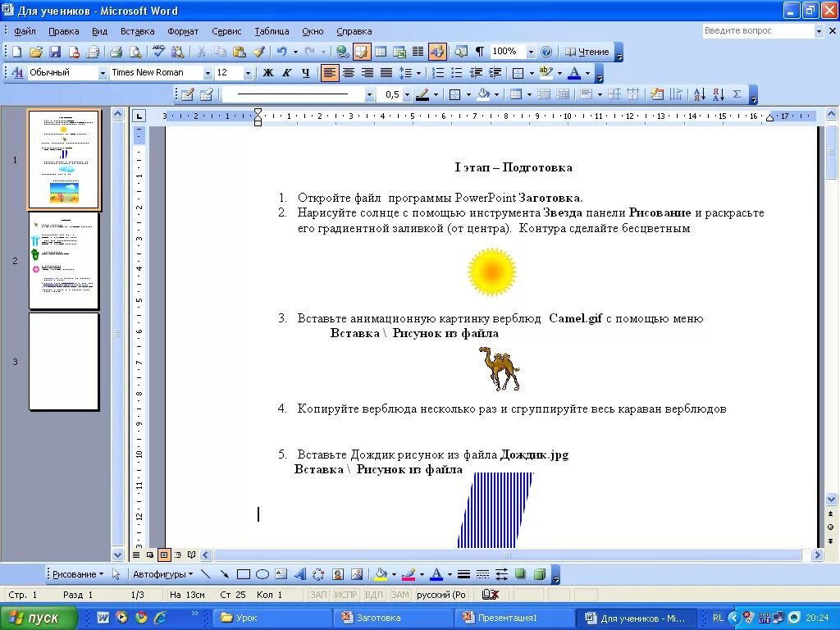The image size is (840, 630).
Task: Open the line spacing dropdown arrow
Action: tap(418, 73)
